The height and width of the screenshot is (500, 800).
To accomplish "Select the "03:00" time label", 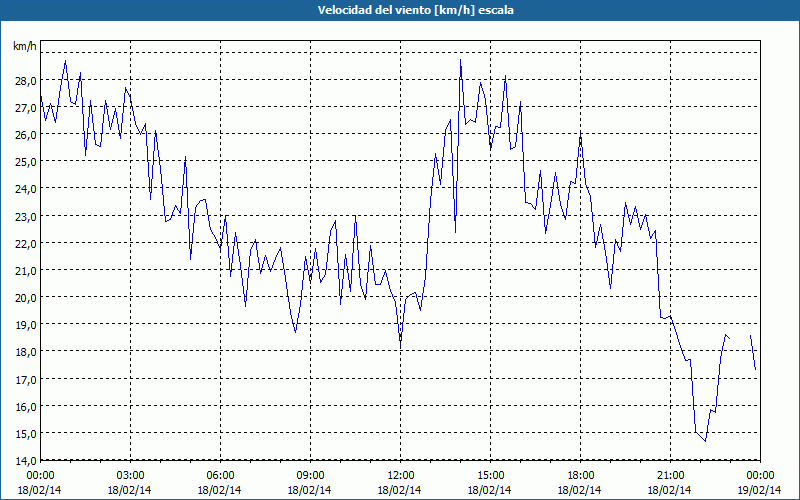I will [x=130, y=476].
